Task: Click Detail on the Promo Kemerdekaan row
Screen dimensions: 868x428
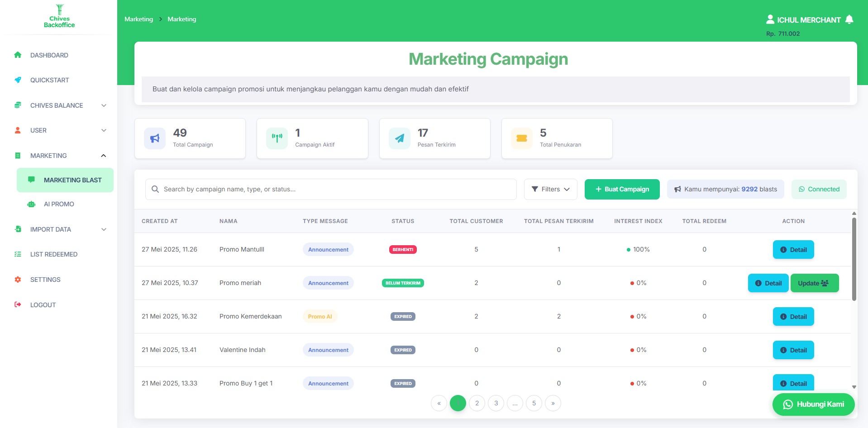Action: [x=793, y=316]
